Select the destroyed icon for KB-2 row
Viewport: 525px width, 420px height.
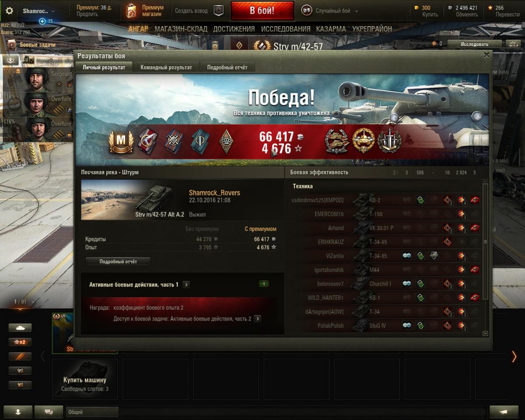point(475,200)
